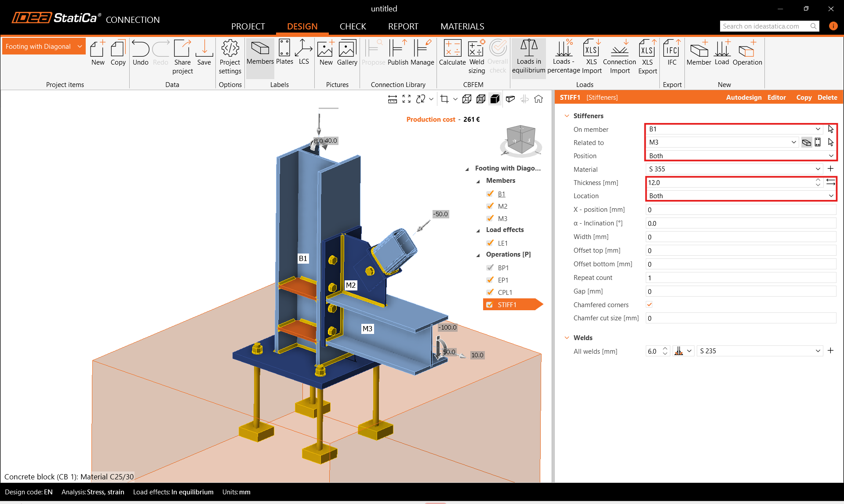
Task: Switch to the PROJECT tab
Action: [x=248, y=26]
